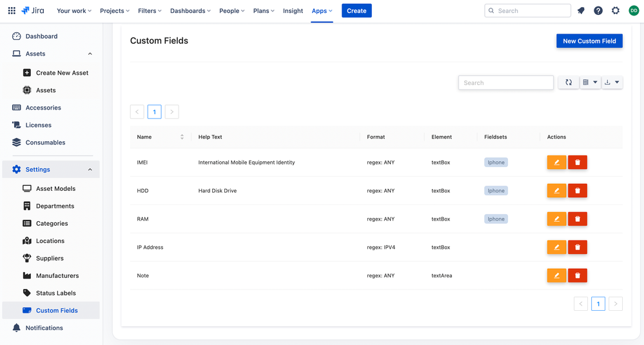This screenshot has width=644, height=345.
Task: Open the notifications bell in the top bar
Action: 581,11
